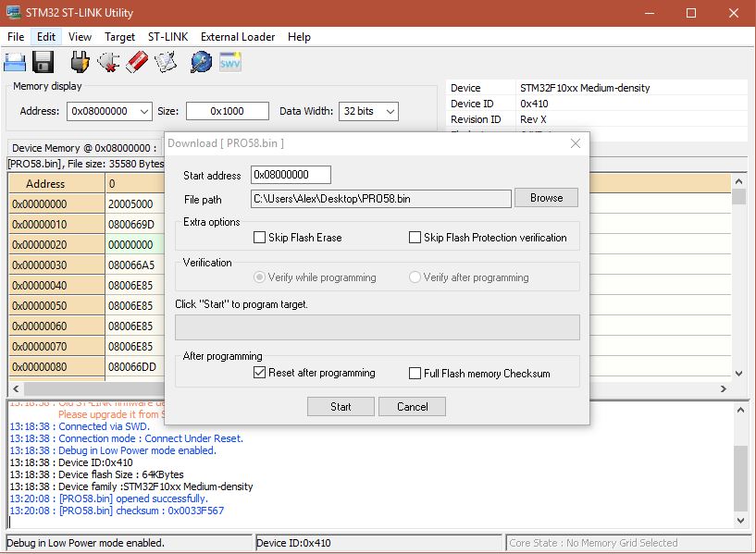Click the Revision ID value 'Rev X'

pyautogui.click(x=533, y=119)
